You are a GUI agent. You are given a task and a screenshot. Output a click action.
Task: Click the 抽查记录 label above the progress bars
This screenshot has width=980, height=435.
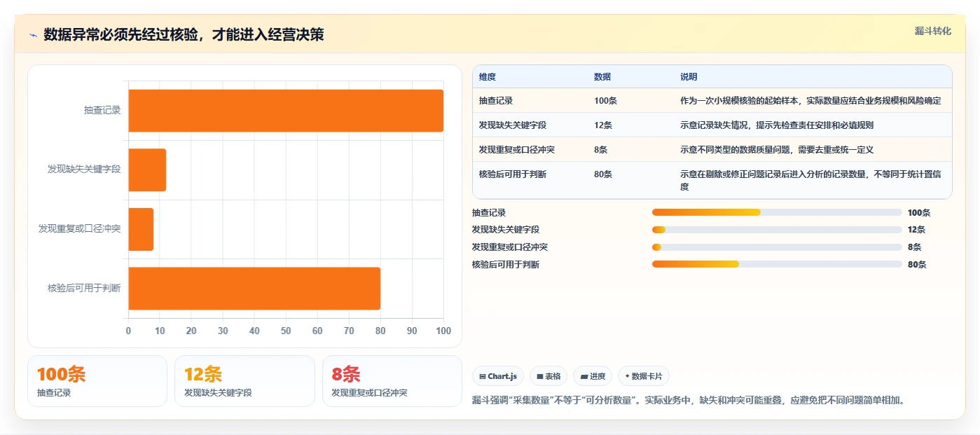(x=489, y=212)
